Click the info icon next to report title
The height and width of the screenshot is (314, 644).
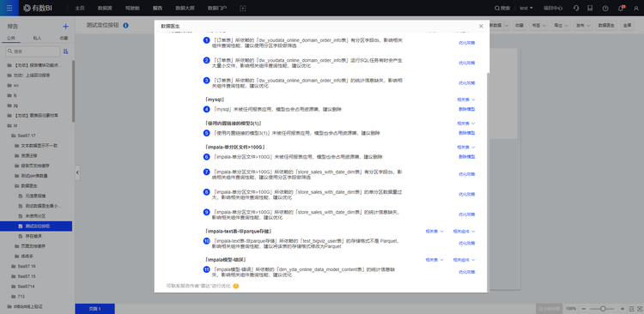[x=125, y=26]
